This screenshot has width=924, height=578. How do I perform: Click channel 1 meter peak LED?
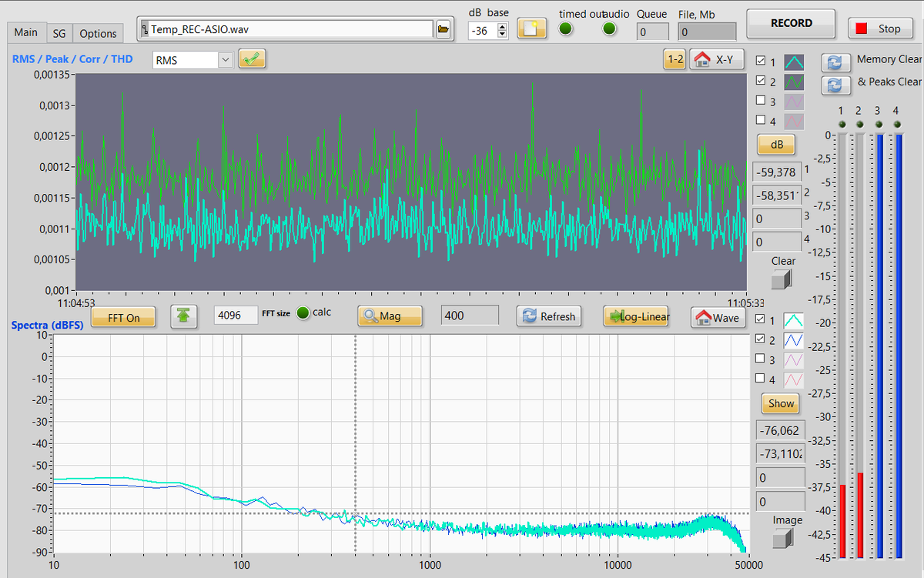coord(842,124)
